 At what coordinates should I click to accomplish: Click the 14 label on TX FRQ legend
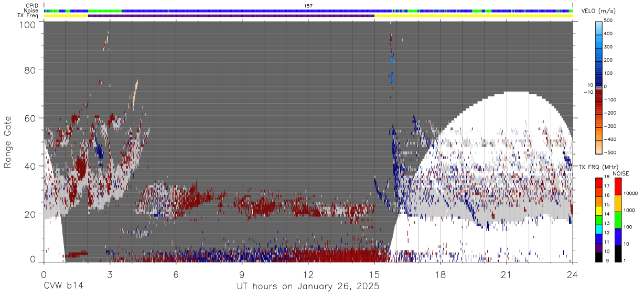point(607,214)
